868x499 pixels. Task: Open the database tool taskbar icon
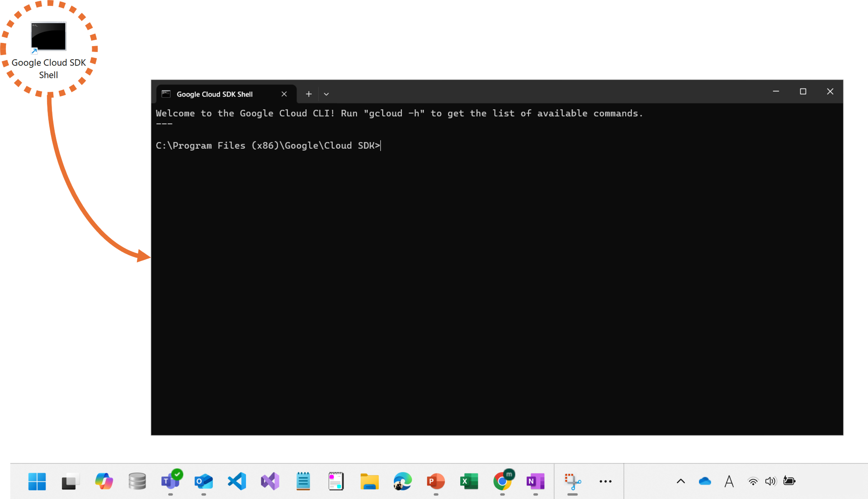[137, 481]
